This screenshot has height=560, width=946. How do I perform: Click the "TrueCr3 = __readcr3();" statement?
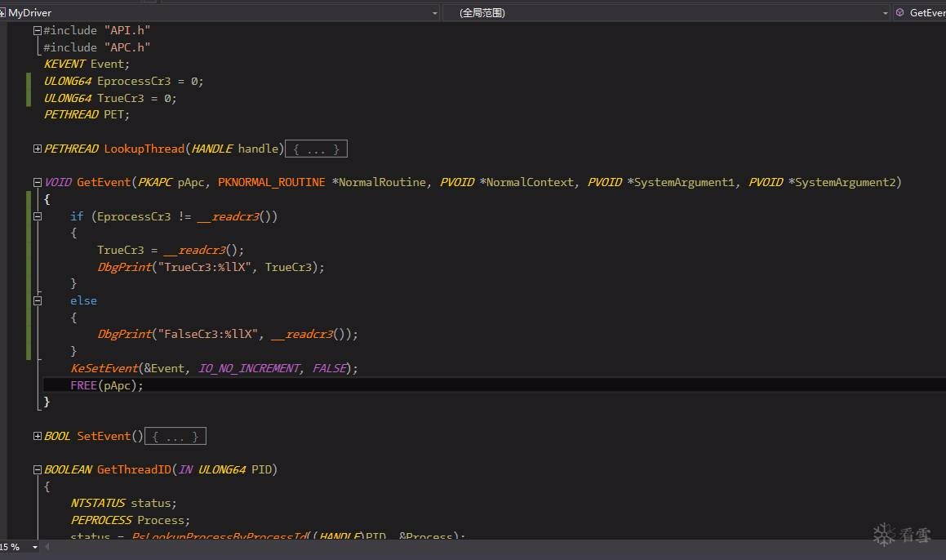[x=171, y=250]
